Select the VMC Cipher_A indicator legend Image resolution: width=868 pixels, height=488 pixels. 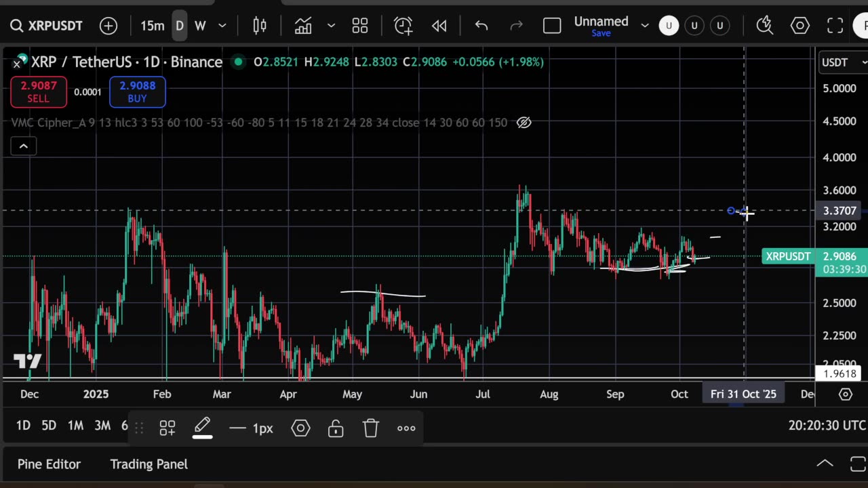coord(259,123)
